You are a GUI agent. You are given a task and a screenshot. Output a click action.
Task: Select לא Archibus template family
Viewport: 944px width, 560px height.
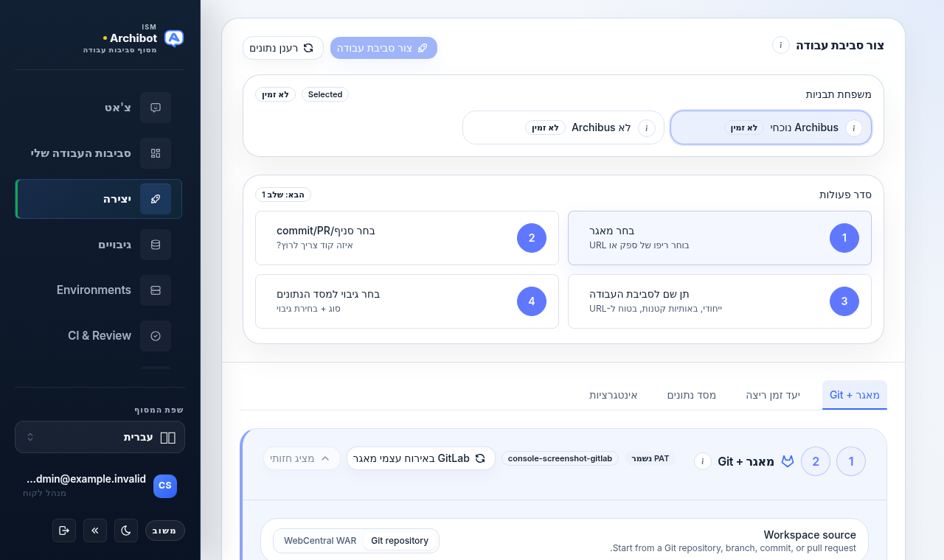click(x=563, y=127)
